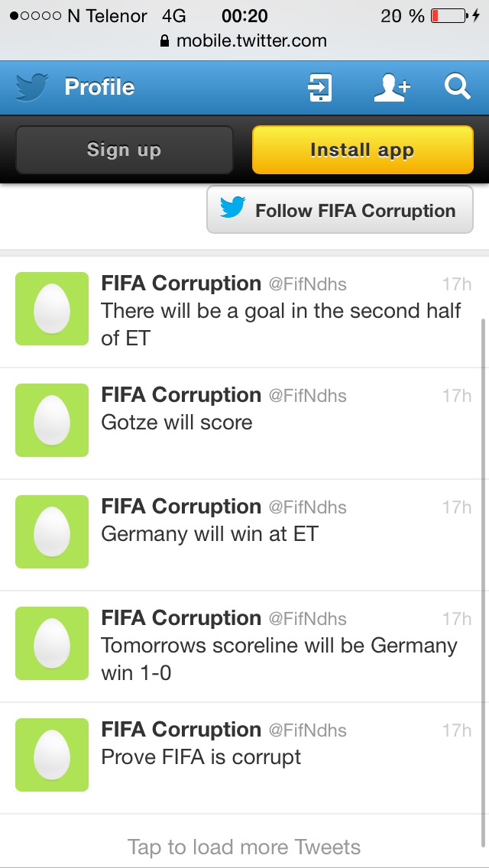Viewport: 489px width, 868px height.
Task: Tap @FifNdhs handle on the Gotze tweet
Action: click(x=307, y=396)
